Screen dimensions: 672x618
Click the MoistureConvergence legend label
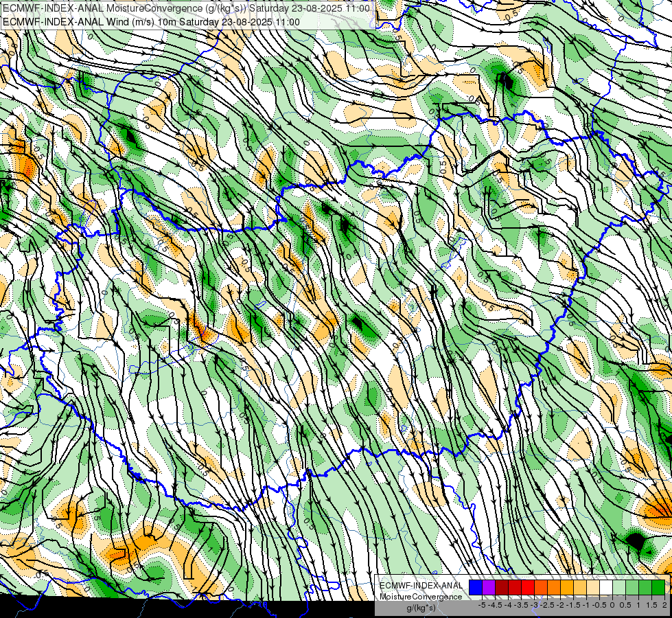pyautogui.click(x=421, y=597)
